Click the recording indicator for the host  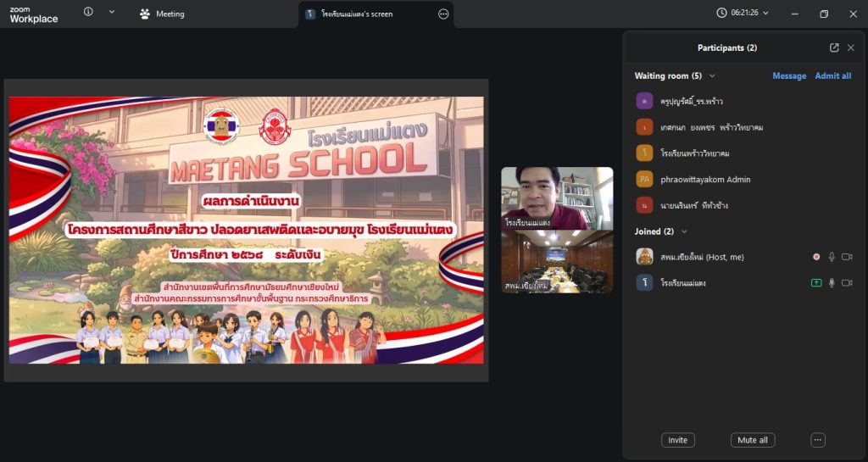[816, 256]
